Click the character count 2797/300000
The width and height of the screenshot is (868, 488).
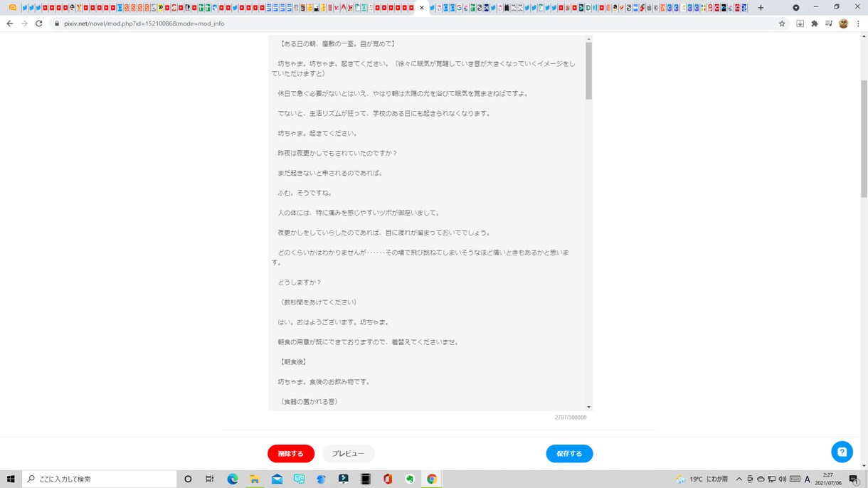(571, 418)
